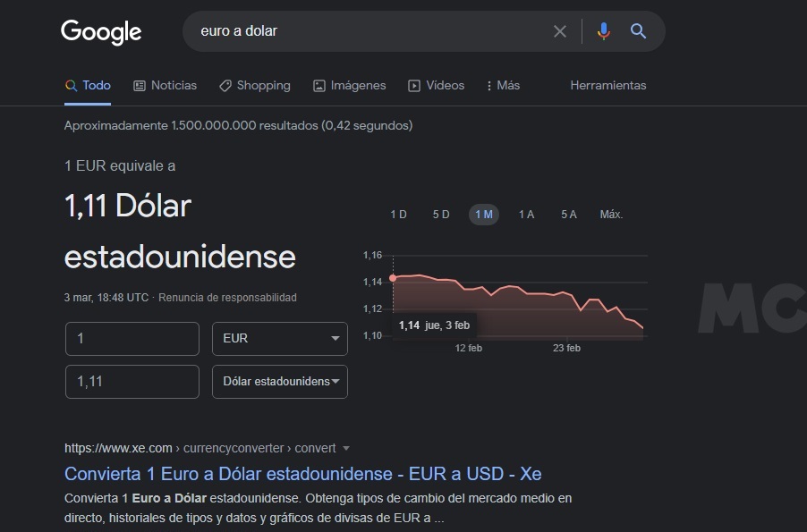Open the Xe Euro a Dólar result link
Image resolution: width=807 pixels, height=532 pixels.
[302, 473]
